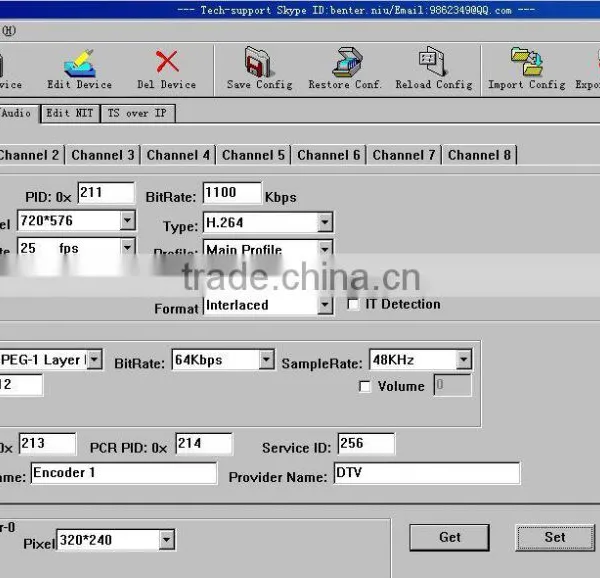Screen dimensions: 600x578
Task: Select the Channel 3 tab
Action: 103,155
